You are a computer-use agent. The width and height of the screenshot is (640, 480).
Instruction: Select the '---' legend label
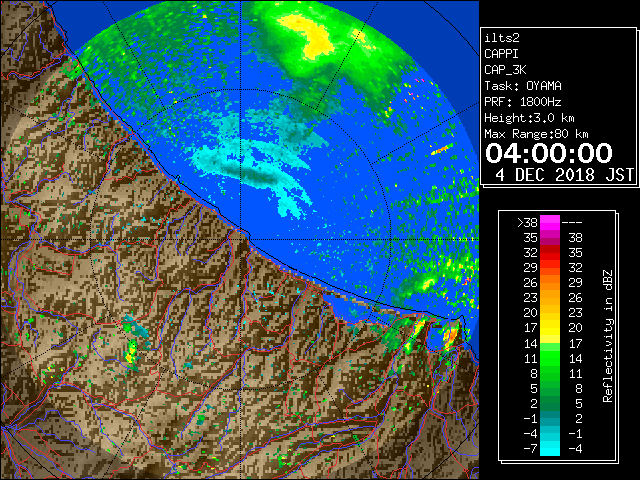pos(572,222)
